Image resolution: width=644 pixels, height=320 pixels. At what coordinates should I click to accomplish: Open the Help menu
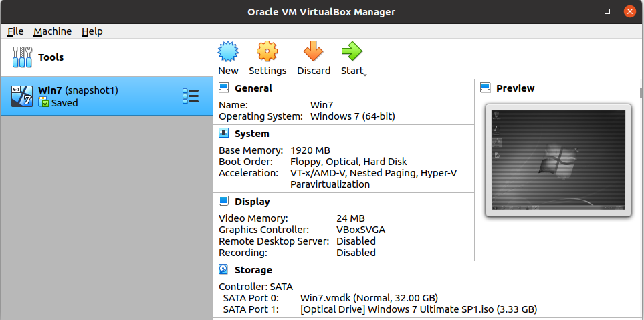pyautogui.click(x=92, y=31)
